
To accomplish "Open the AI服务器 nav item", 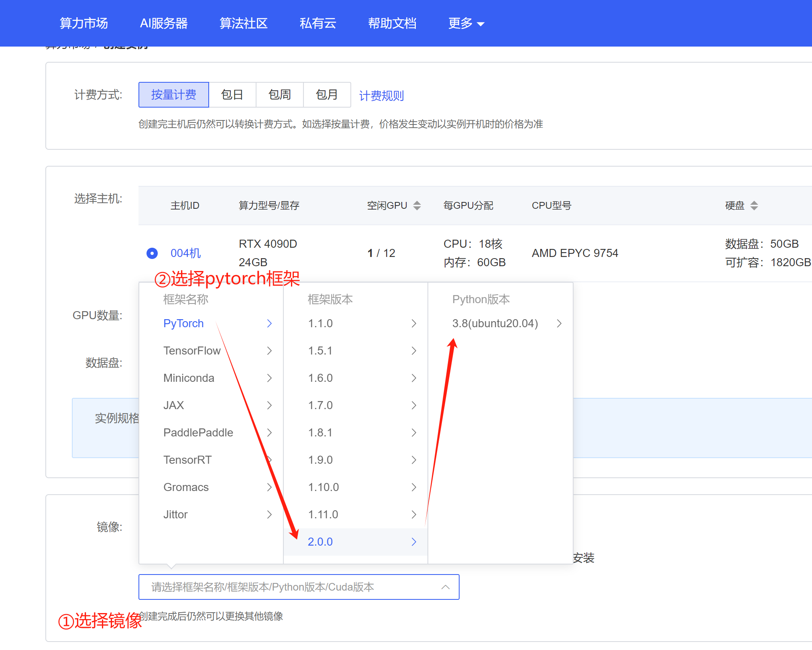I will 164,23.
